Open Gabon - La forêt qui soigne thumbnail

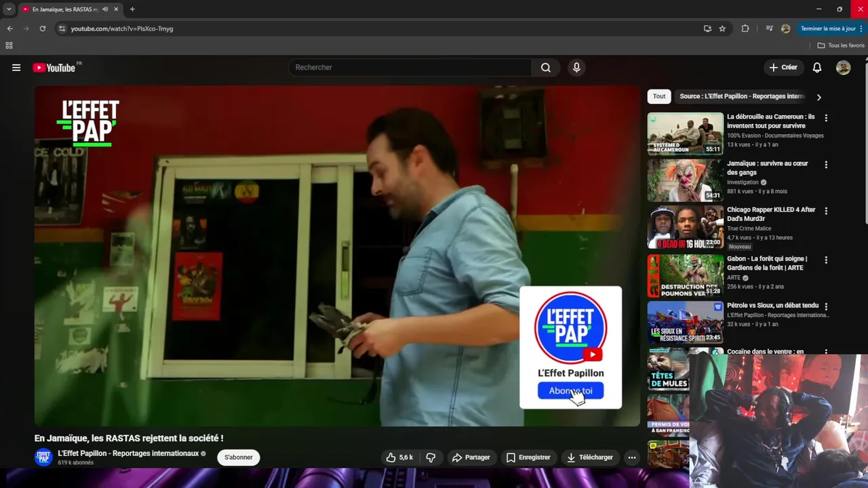686,276
